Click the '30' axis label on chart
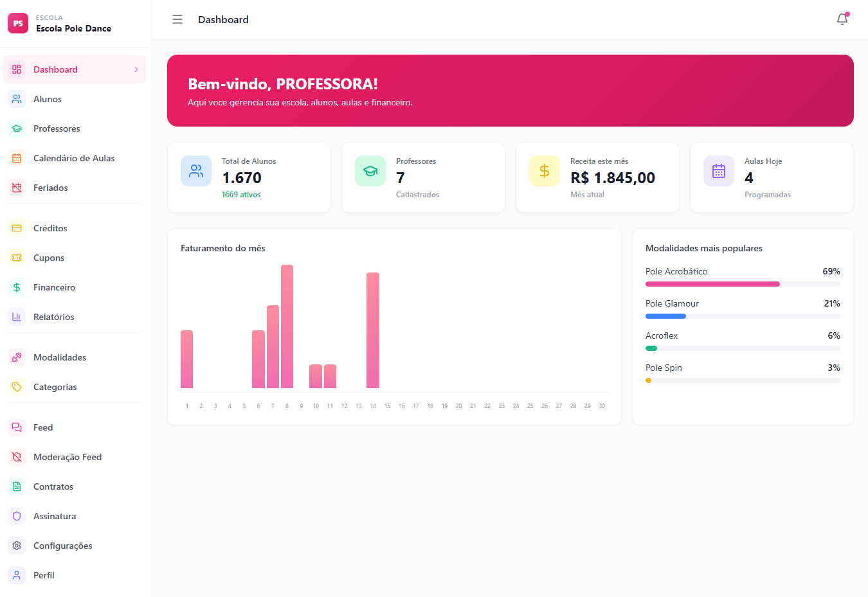This screenshot has width=868, height=597. point(602,406)
